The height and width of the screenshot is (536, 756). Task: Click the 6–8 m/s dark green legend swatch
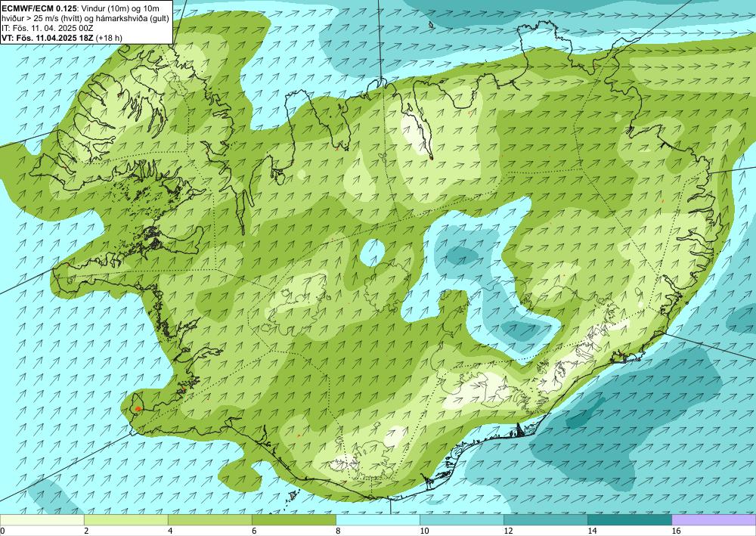coord(293,520)
